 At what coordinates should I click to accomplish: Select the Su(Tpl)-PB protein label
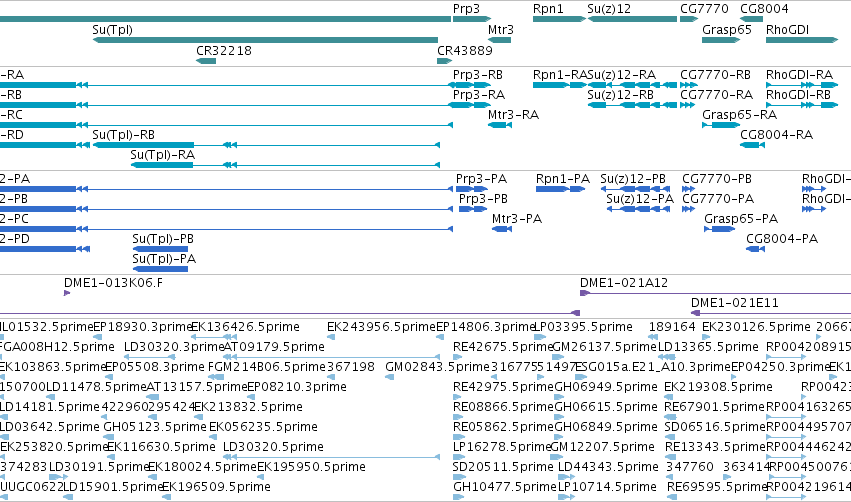163,239
